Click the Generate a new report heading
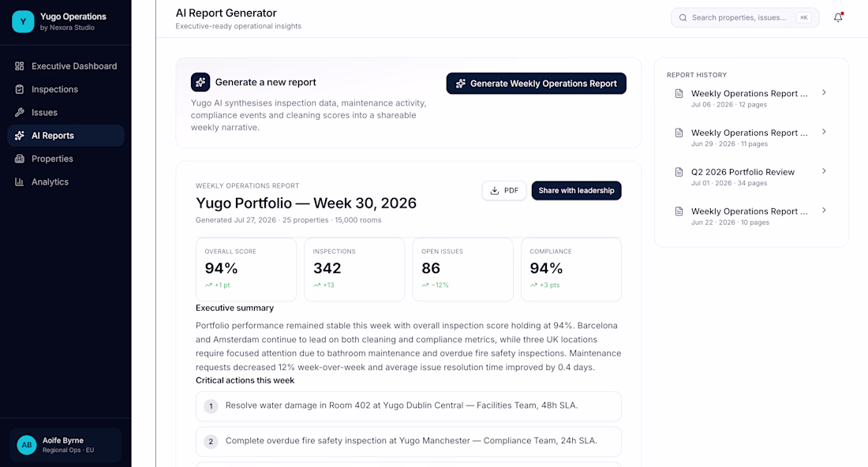The image size is (868, 467). [x=266, y=83]
